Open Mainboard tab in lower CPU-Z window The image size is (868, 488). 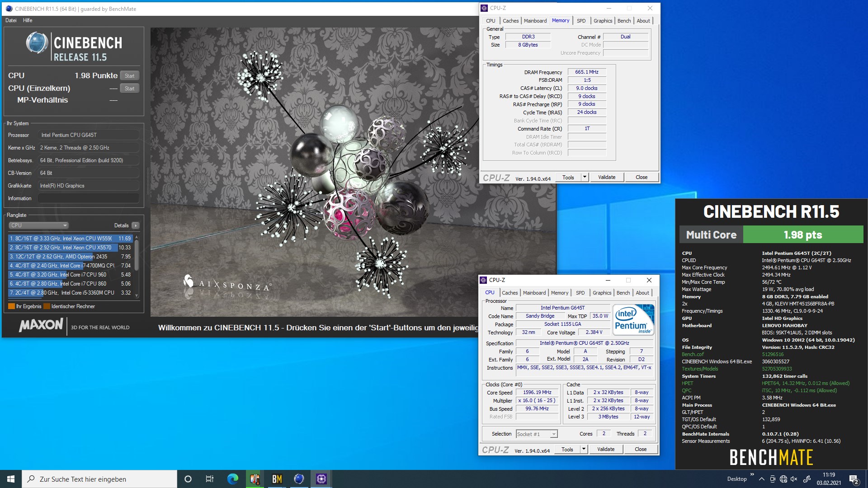tap(534, 293)
